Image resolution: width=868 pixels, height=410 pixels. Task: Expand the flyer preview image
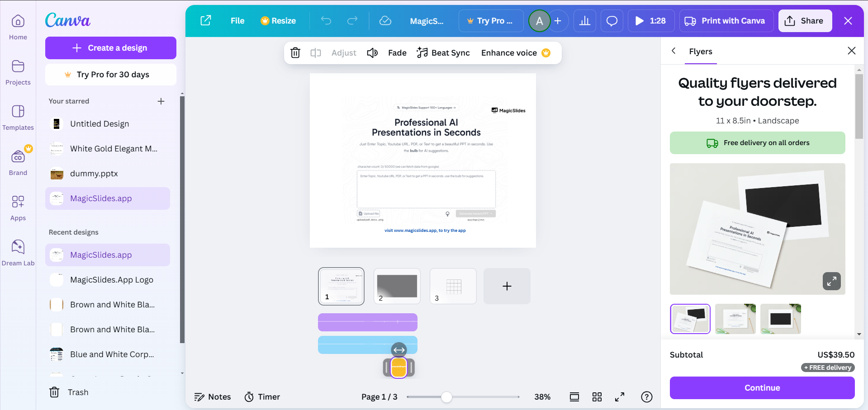click(x=832, y=281)
